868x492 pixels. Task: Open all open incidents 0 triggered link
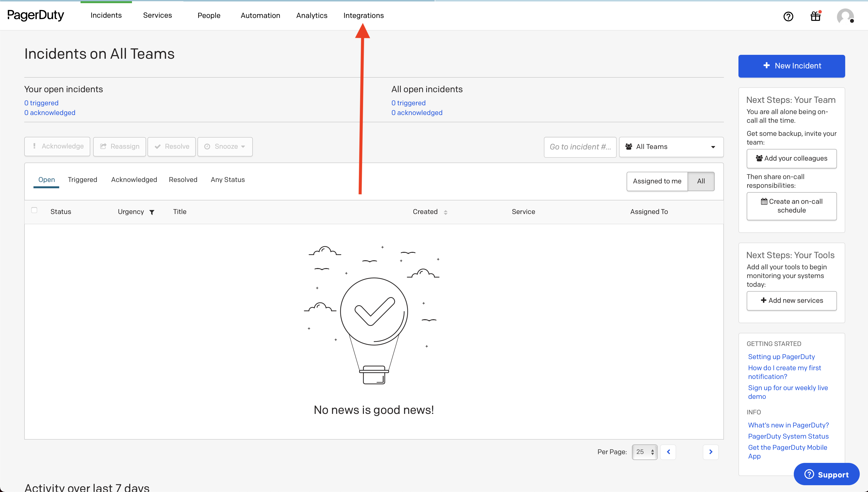[x=409, y=103]
